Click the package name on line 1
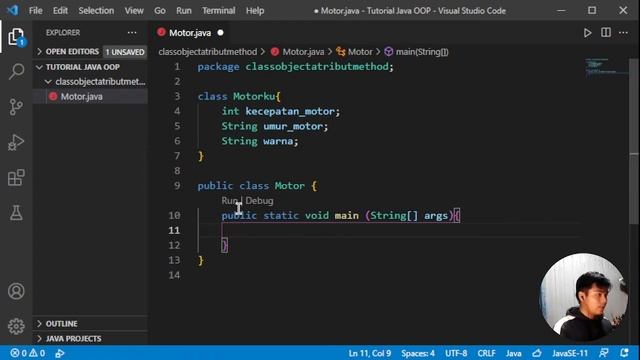 pyautogui.click(x=317, y=67)
